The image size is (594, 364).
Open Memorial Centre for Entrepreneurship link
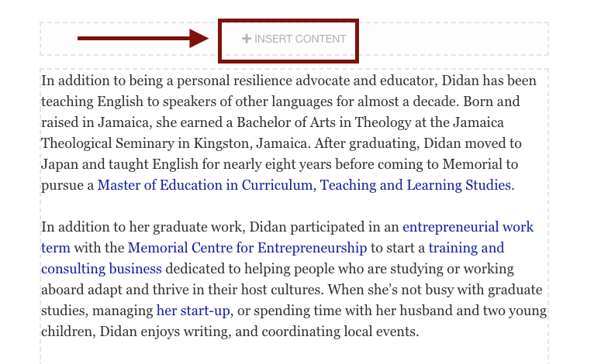coord(247,248)
